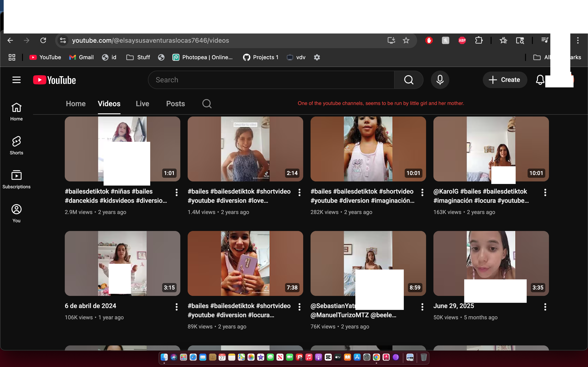The height and width of the screenshot is (367, 588).
Task: Click the search magnifier button
Action: tap(408, 80)
